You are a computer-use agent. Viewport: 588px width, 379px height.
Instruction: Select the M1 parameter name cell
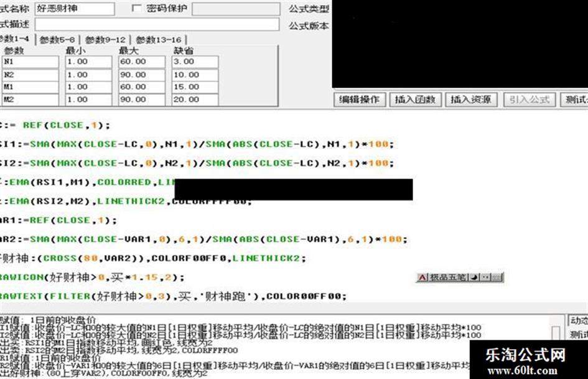pyautogui.click(x=30, y=87)
